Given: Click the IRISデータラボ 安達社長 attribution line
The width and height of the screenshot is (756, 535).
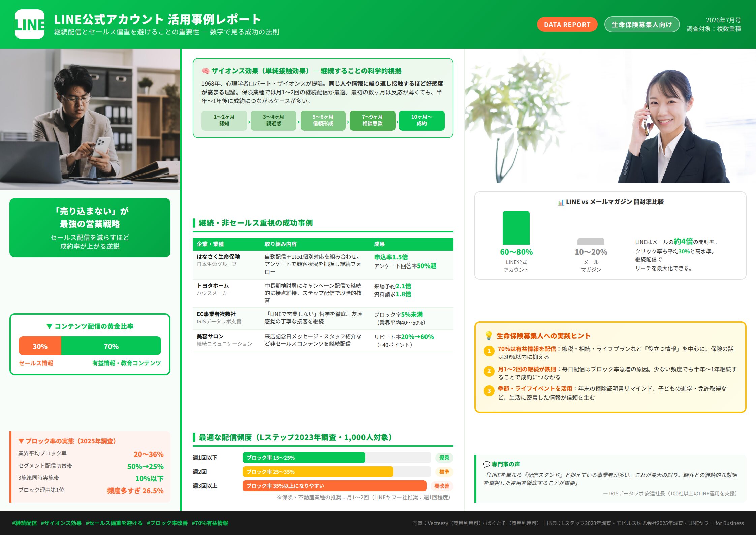Looking at the screenshot, I should pyautogui.click(x=670, y=493).
